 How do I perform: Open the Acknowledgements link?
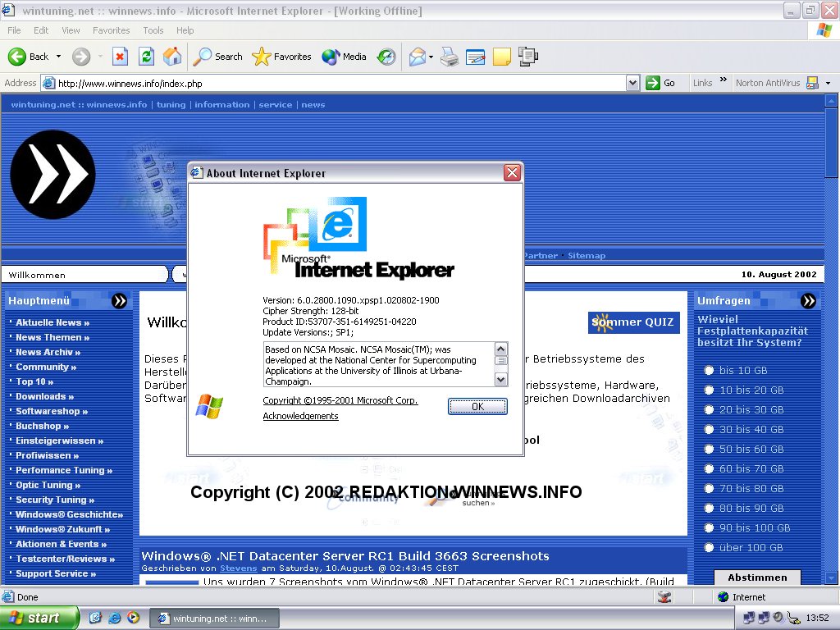(x=300, y=417)
